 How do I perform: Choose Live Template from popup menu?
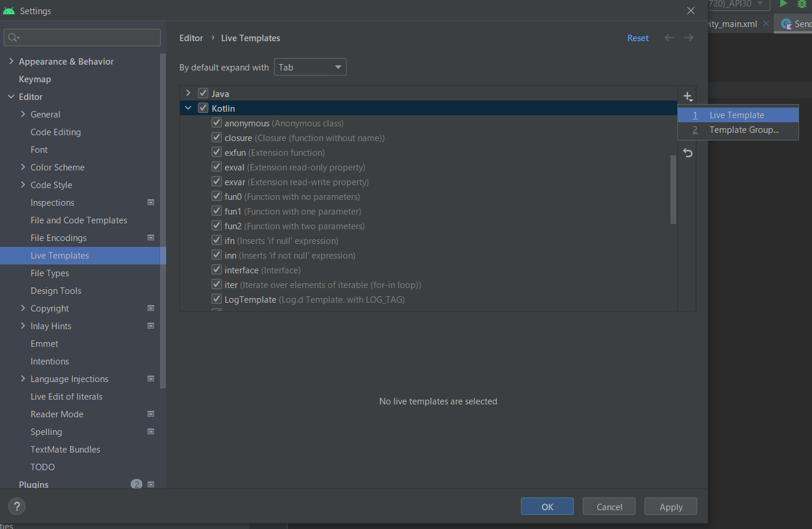point(738,115)
